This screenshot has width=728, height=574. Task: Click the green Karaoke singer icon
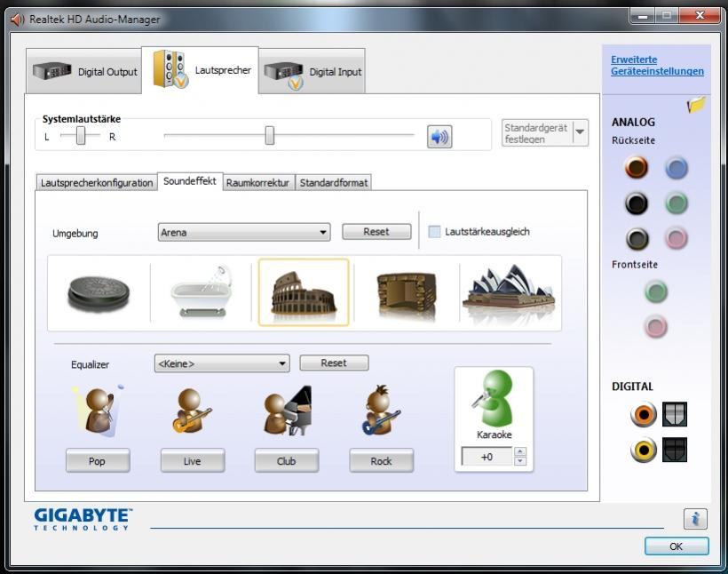494,398
